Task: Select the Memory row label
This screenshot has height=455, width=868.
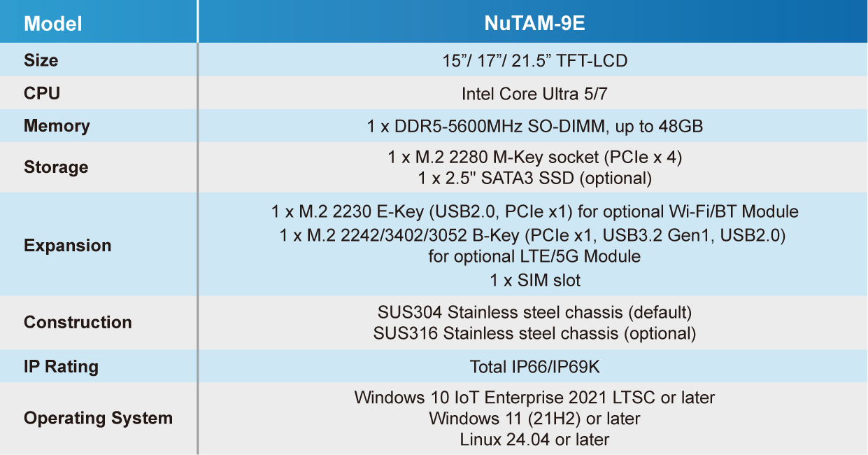Action: coord(57,126)
